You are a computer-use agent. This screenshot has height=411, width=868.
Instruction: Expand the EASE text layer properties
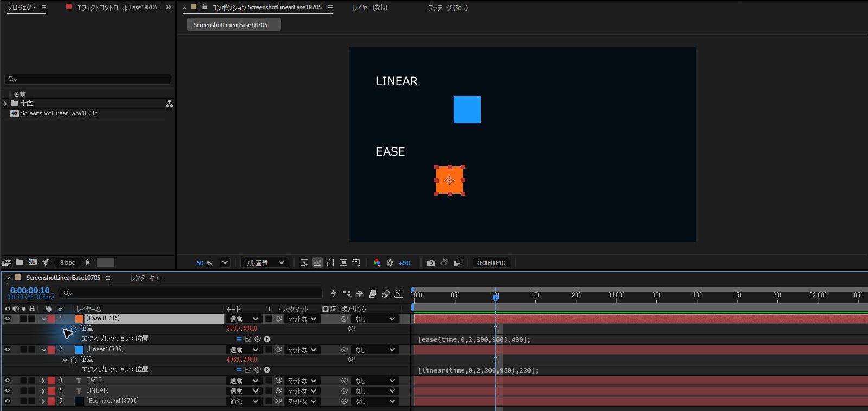coord(43,381)
